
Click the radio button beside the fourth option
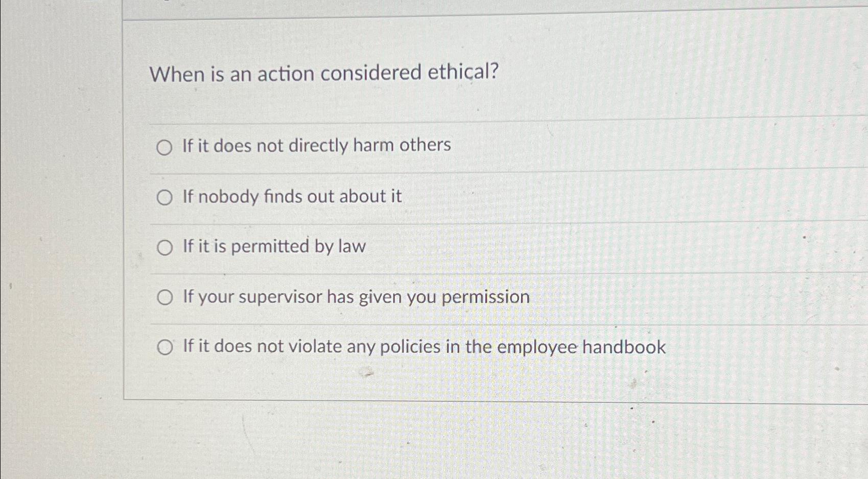tap(165, 298)
